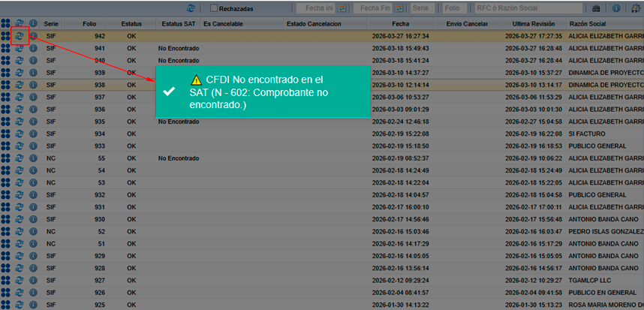The image size is (644, 310).
Task: Click the four-dot options icon for folio 939
Action: 6,73
